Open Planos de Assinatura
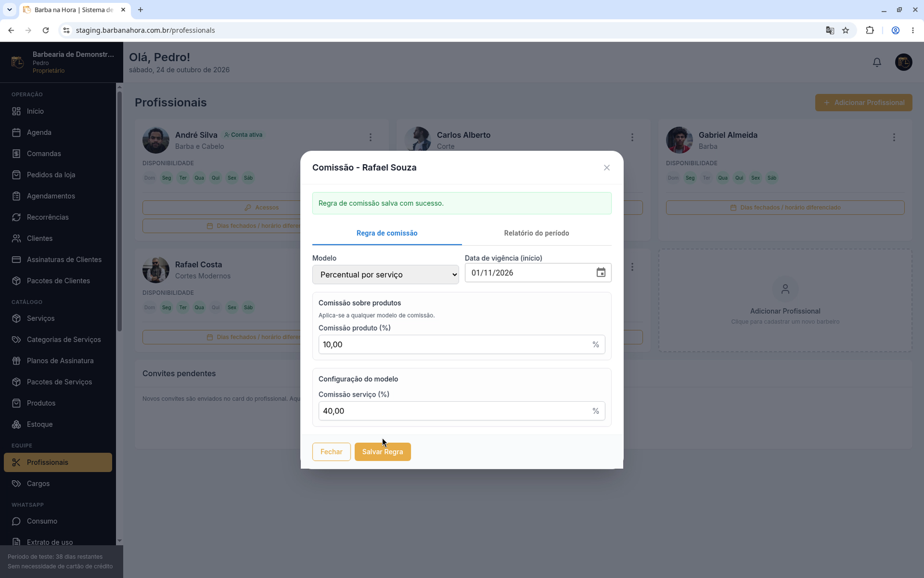Viewport: 924px width, 578px height. coord(58,361)
